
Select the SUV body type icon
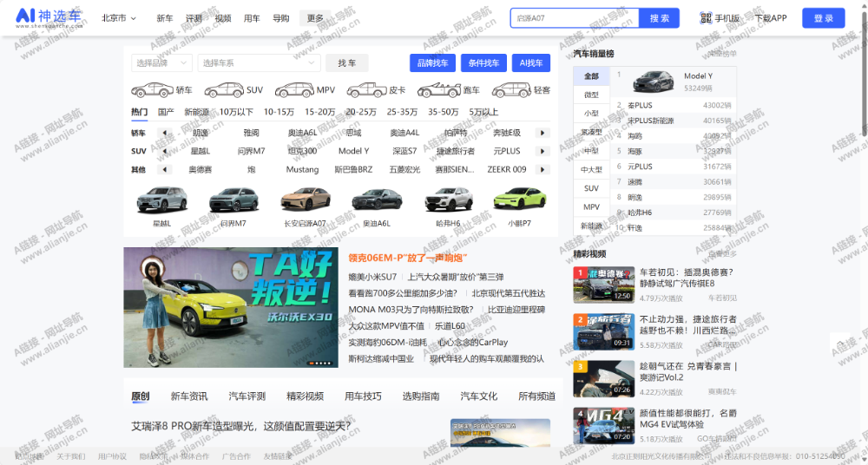coord(224,89)
